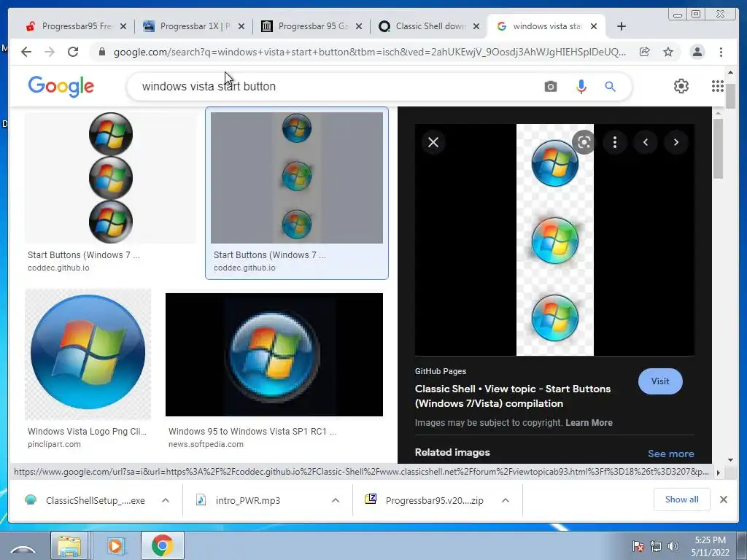Screen dimensions: 747x560
Task: Launch Windows Media Player from taskbar
Action: coord(115,545)
